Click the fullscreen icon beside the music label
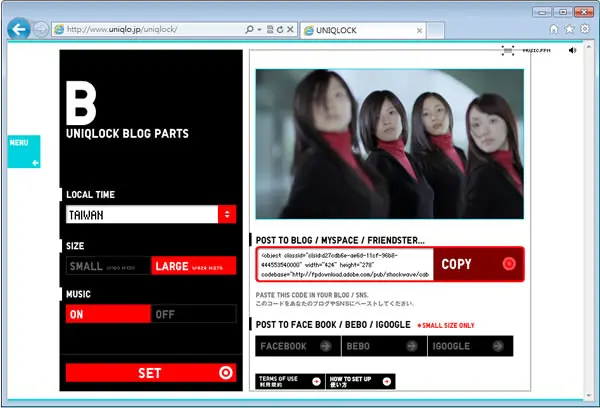This screenshot has width=600, height=408. tap(508, 51)
